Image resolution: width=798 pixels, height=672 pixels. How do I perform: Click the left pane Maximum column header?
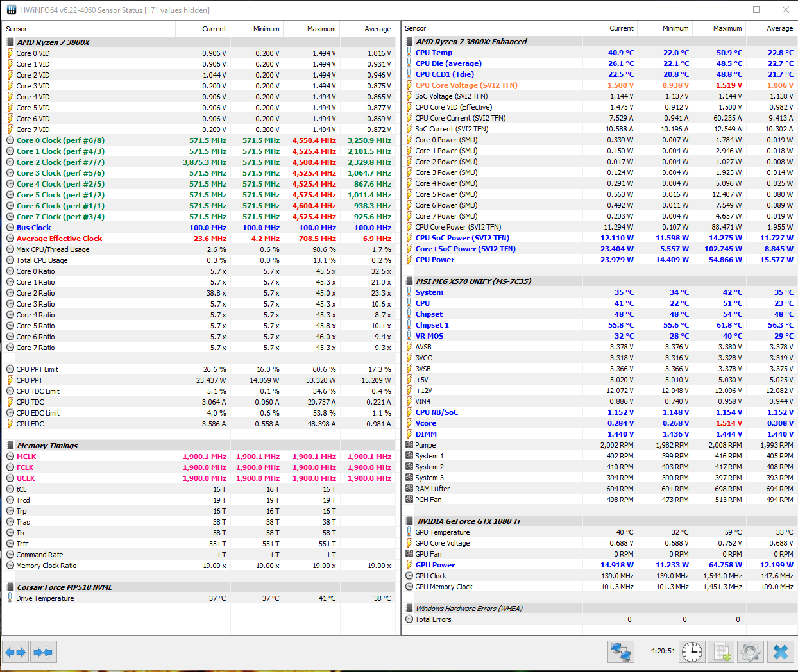click(311, 29)
